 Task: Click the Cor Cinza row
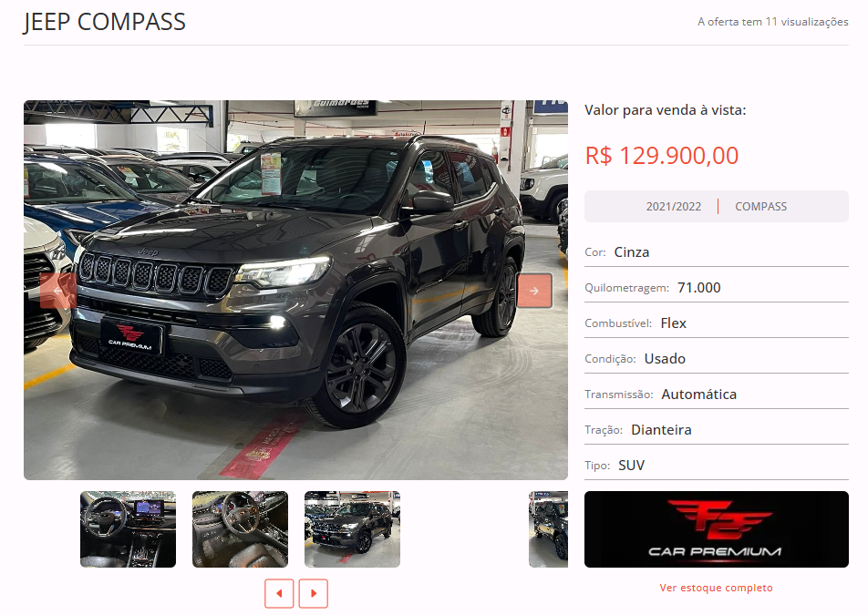(717, 252)
